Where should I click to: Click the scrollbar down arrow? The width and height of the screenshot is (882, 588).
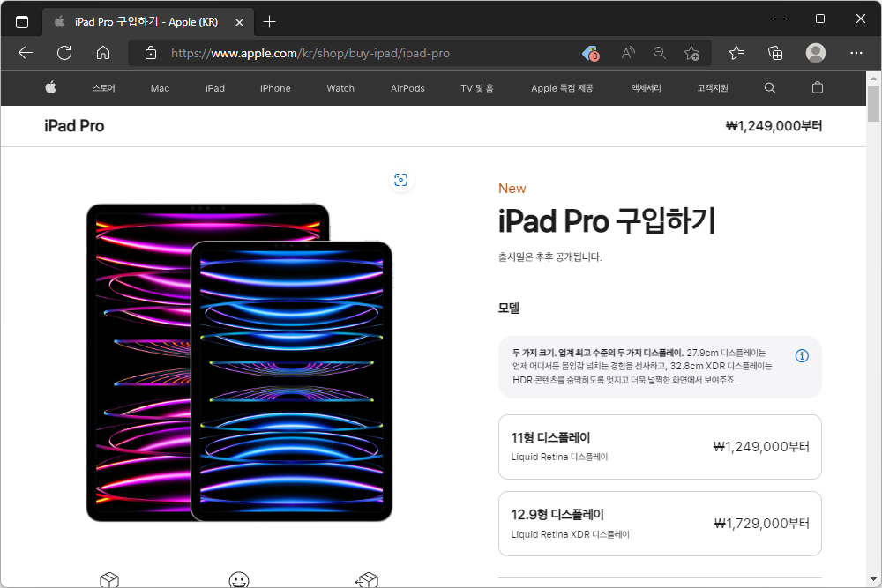pos(873,579)
